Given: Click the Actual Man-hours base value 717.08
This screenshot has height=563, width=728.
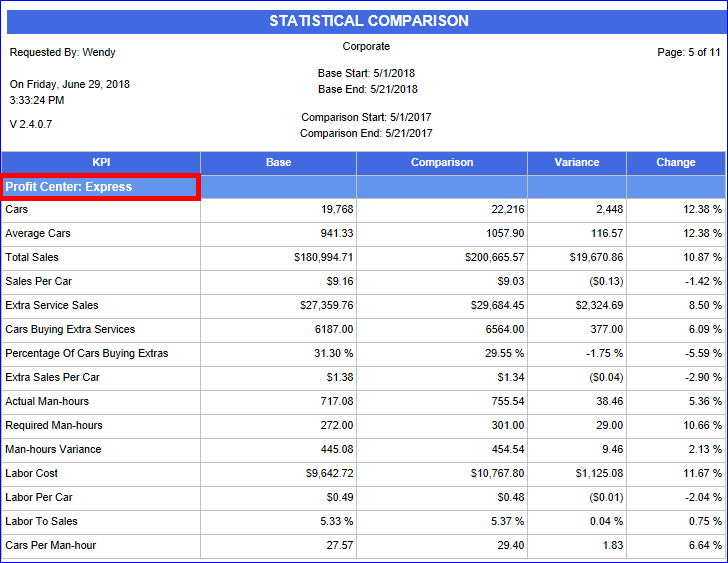Looking at the screenshot, I should click(335, 402).
